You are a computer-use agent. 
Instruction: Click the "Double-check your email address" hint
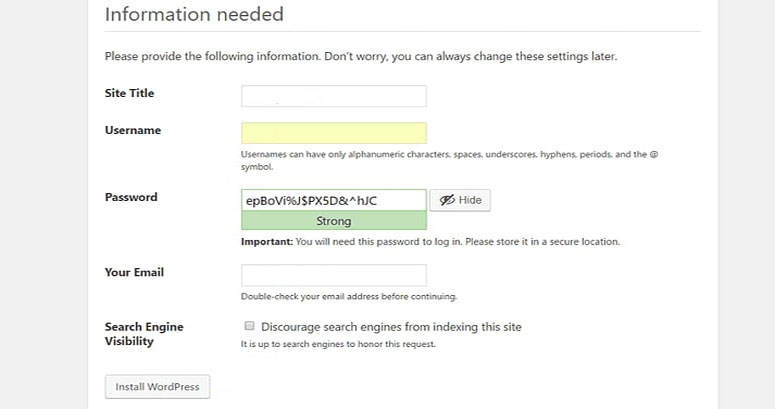(x=348, y=297)
